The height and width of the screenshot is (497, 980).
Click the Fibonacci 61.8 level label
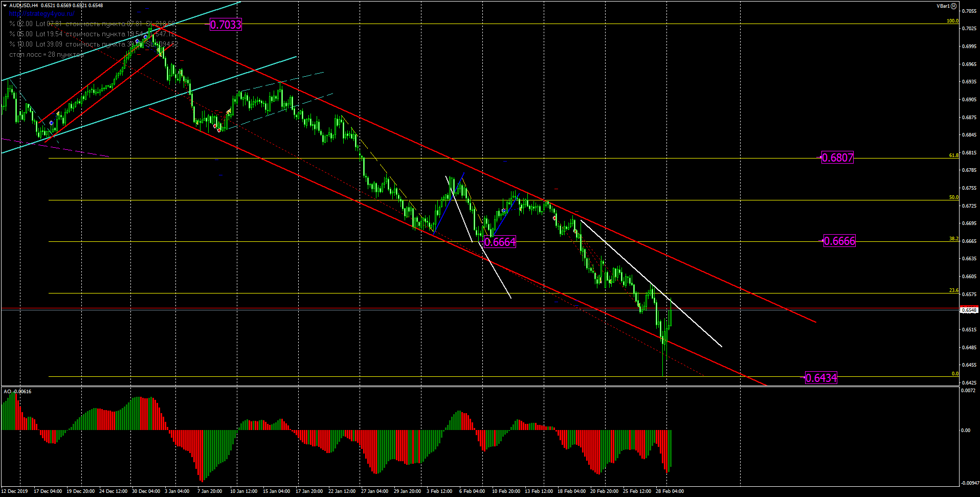(x=953, y=155)
